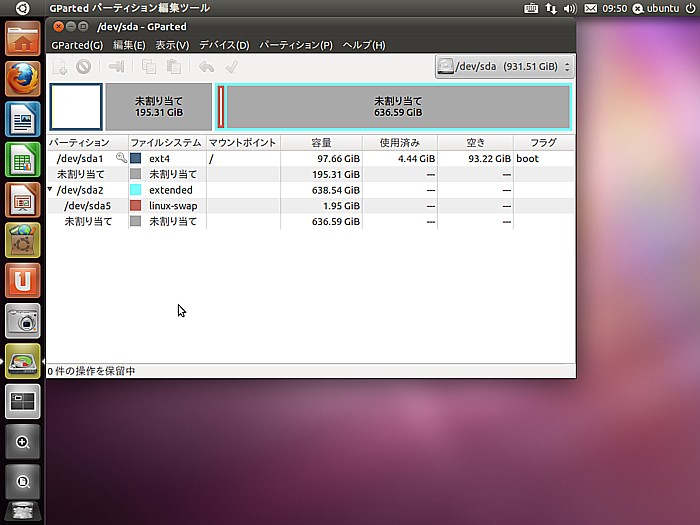Open the launcher icon with magnifier and plus

point(23,442)
